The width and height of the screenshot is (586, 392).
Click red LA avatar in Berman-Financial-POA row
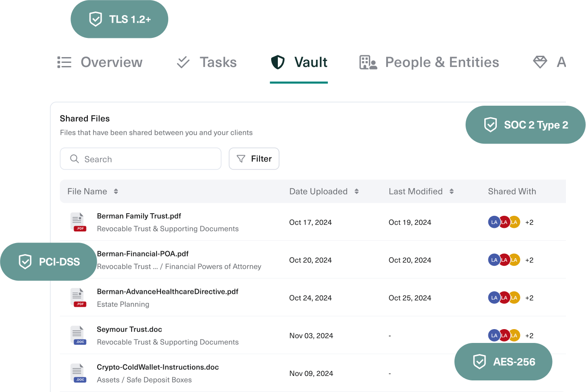pyautogui.click(x=504, y=260)
